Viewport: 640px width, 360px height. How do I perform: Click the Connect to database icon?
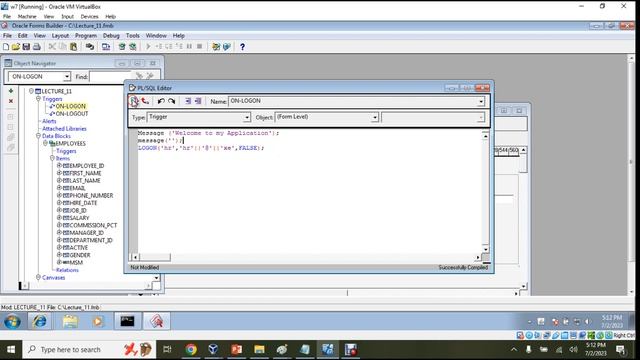pos(90,47)
